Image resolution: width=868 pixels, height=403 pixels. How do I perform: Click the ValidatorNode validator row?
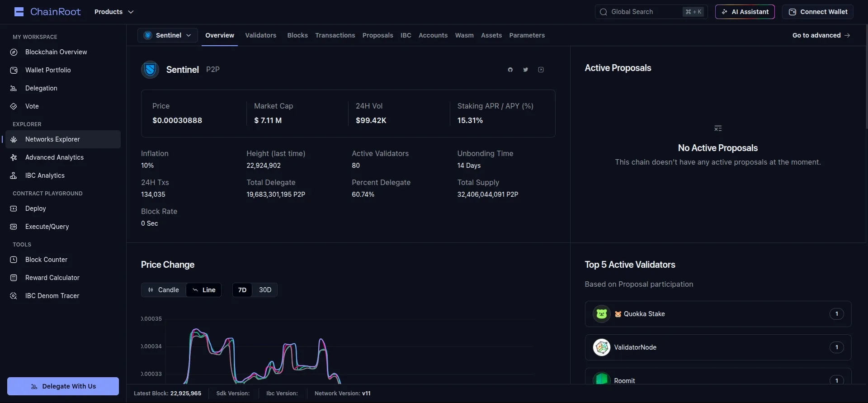coord(718,347)
